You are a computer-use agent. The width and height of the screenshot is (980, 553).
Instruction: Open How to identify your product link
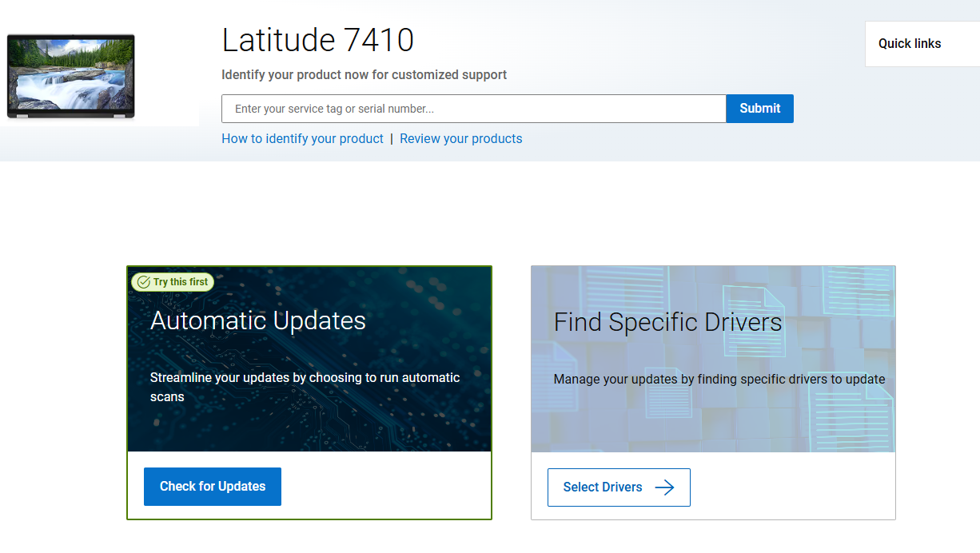point(302,138)
